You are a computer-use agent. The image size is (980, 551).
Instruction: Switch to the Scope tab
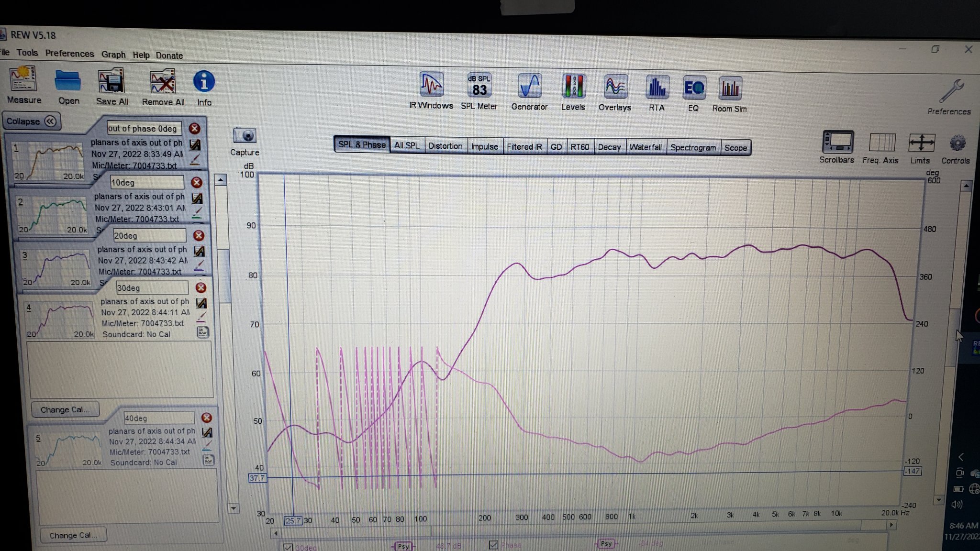pyautogui.click(x=735, y=148)
